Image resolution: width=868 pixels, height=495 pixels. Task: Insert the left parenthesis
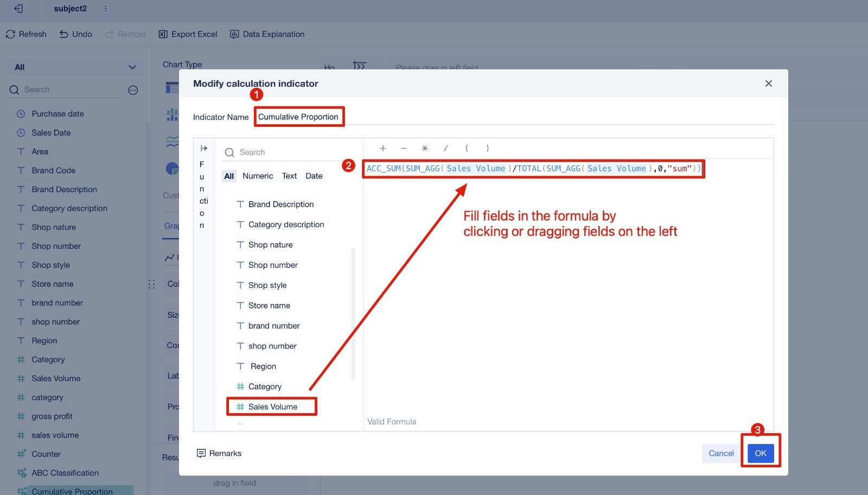(467, 148)
